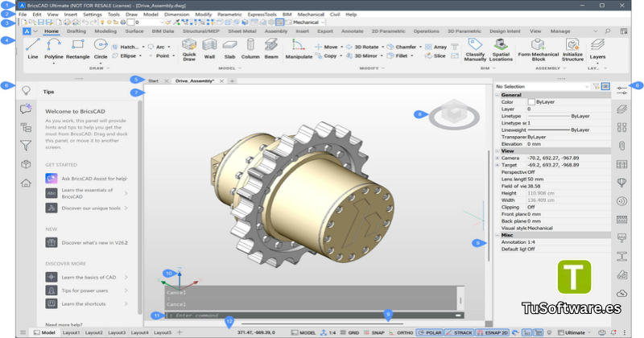
Task: Open Discover what's new in V26.2
Action: 86,243
